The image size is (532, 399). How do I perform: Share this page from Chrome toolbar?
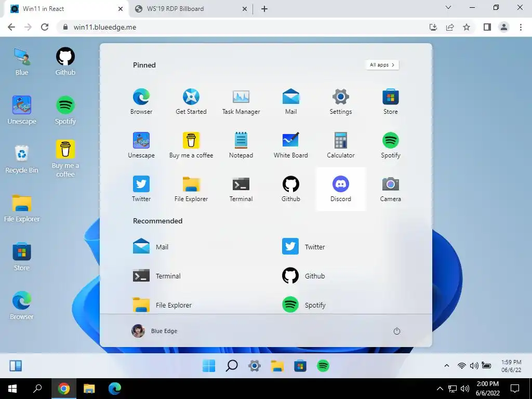pyautogui.click(x=450, y=27)
